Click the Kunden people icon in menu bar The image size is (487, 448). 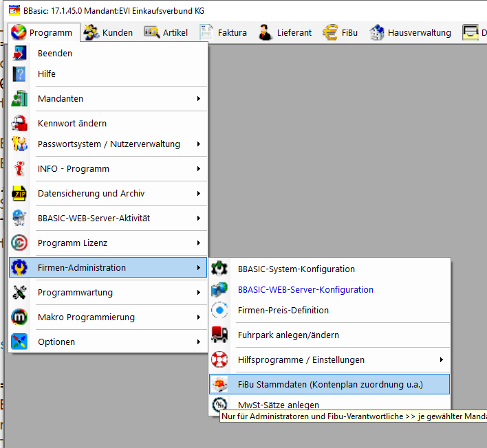pos(91,32)
